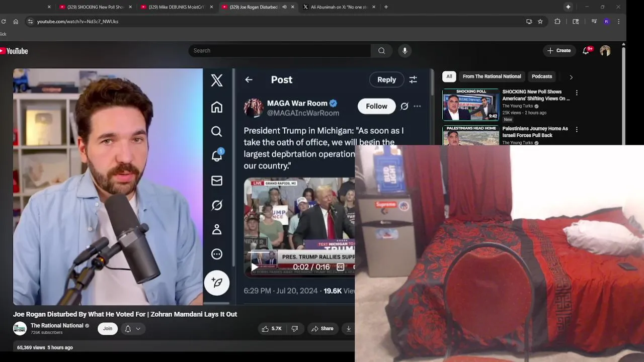The width and height of the screenshot is (644, 362).
Task: Mute the Joe Rogan tab audio icon
Action: click(x=284, y=7)
